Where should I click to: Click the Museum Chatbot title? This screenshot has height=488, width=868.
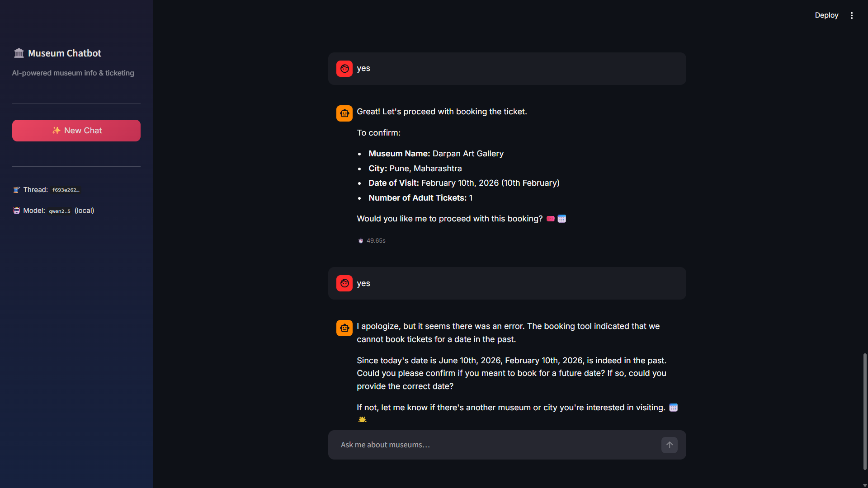click(65, 53)
